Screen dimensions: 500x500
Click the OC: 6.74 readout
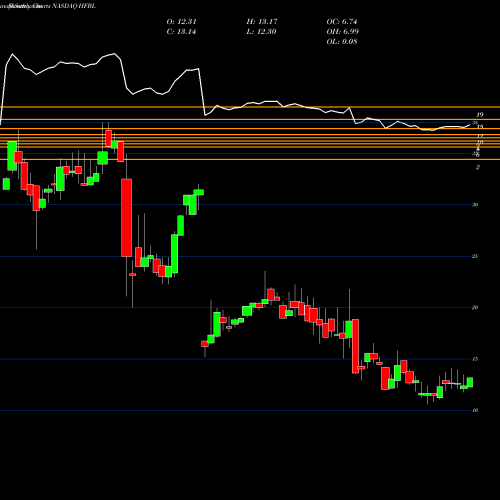[342, 22]
